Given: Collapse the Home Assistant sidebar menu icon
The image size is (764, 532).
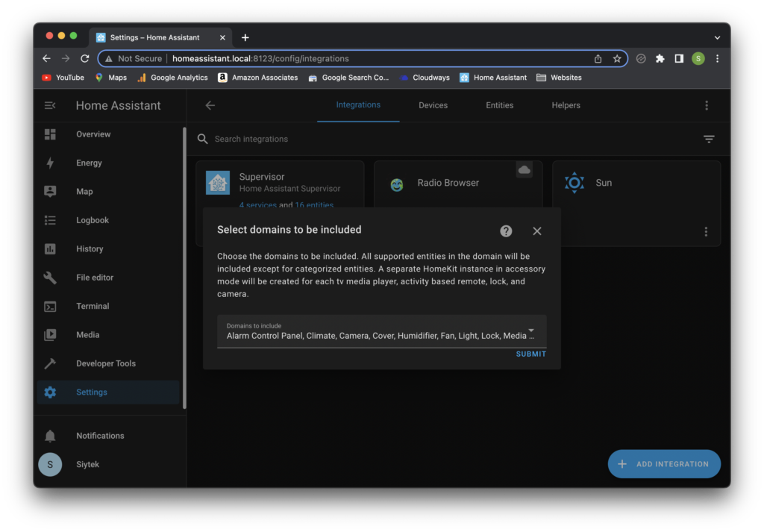Looking at the screenshot, I should coord(50,105).
